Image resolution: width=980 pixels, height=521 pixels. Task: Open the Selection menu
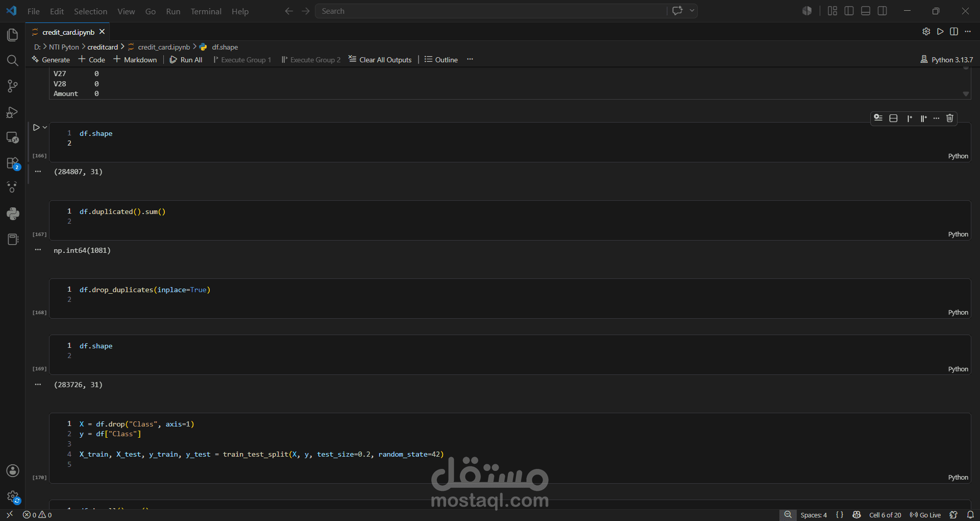pos(91,11)
